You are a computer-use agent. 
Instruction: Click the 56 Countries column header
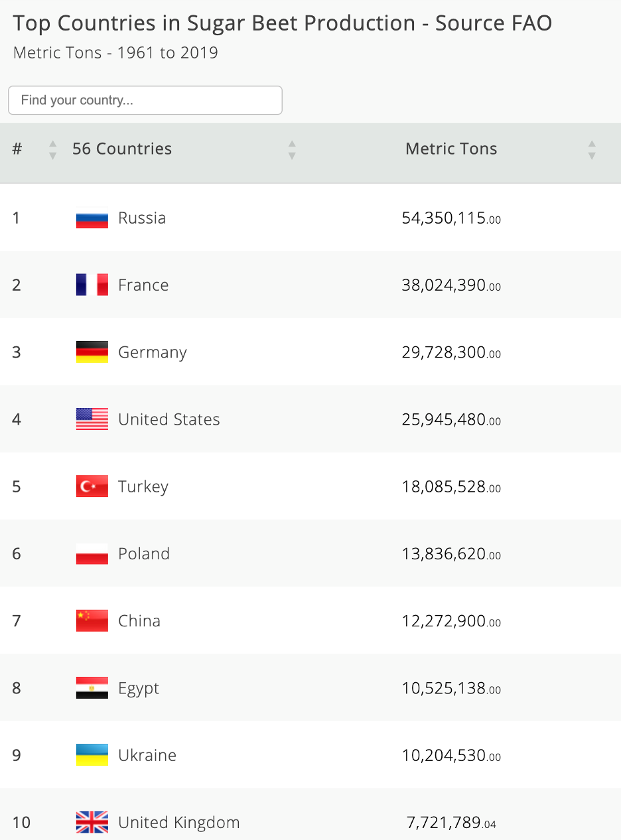pyautogui.click(x=122, y=149)
